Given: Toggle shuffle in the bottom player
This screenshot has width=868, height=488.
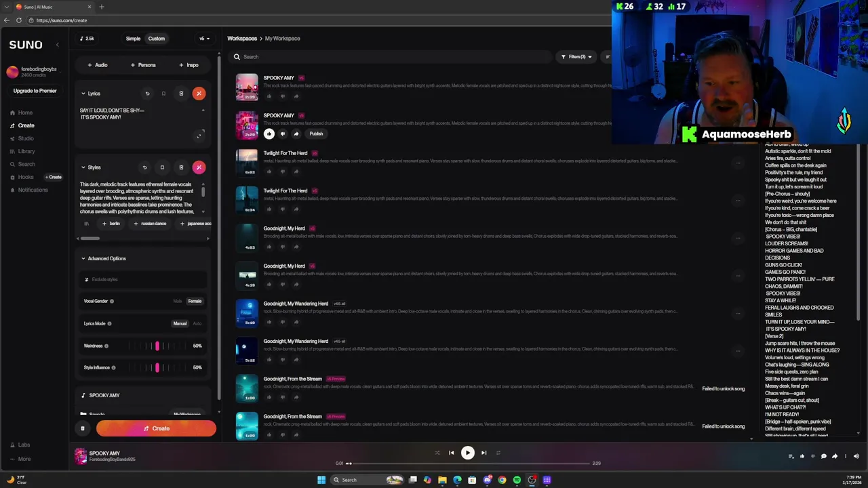Looking at the screenshot, I should tap(437, 453).
